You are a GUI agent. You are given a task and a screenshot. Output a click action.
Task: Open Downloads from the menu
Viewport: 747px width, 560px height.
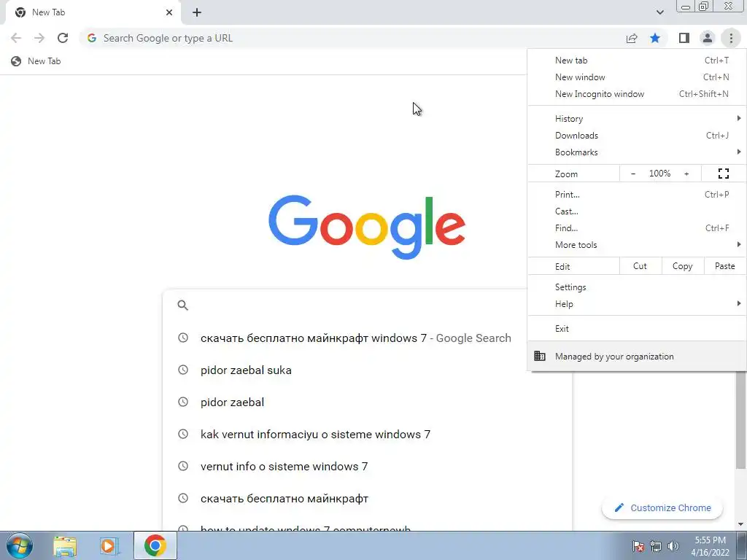[637, 135]
